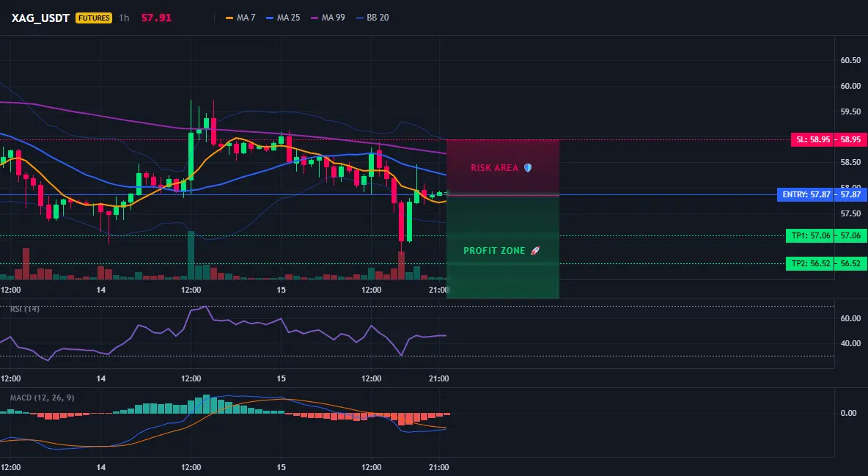The image size is (868, 476).
Task: Toggle the MA 25 legend item
Action: 284,18
